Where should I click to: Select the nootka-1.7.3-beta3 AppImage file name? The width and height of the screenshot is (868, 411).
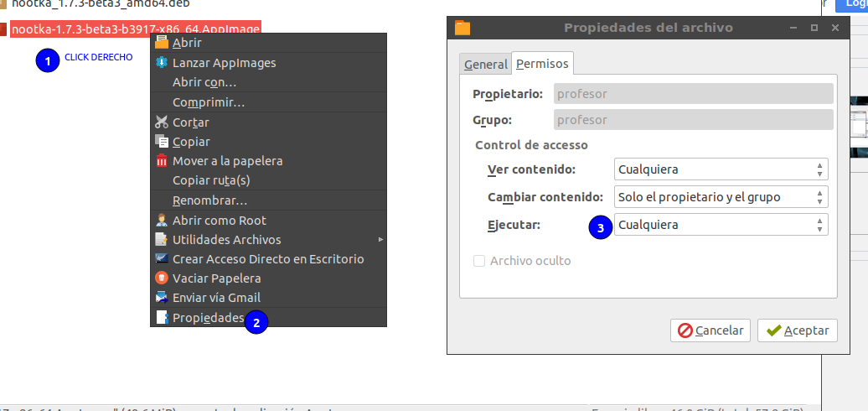click(x=136, y=29)
